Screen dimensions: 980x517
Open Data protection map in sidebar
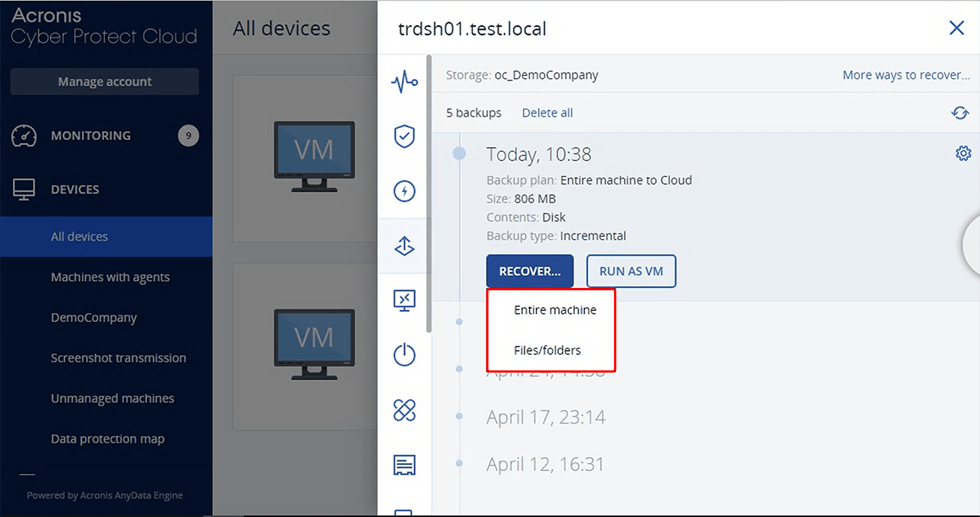[x=108, y=439]
